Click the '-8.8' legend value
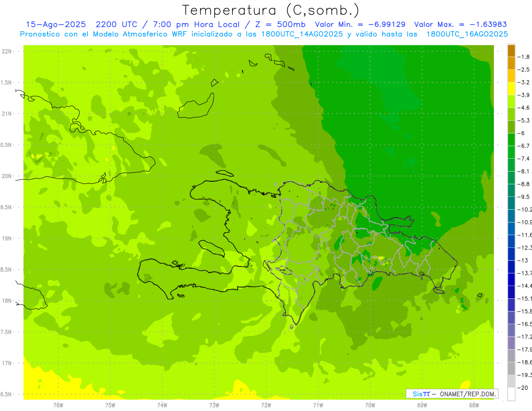 (524, 184)
